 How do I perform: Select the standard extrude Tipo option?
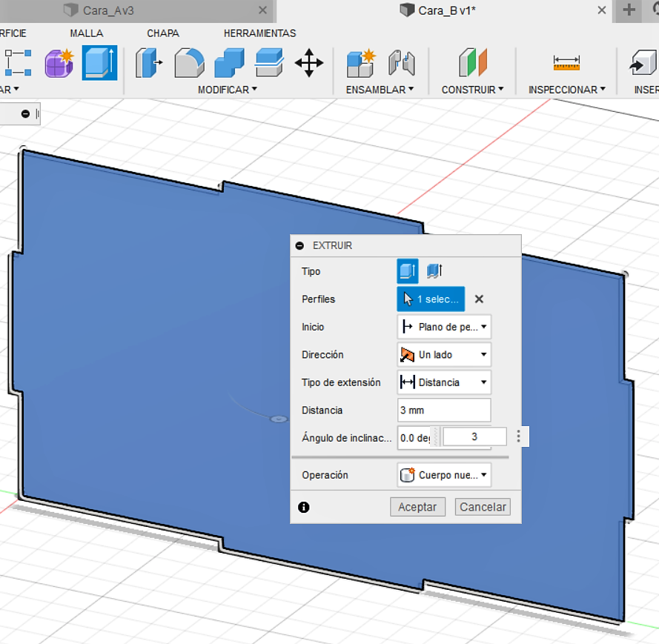pos(407,271)
